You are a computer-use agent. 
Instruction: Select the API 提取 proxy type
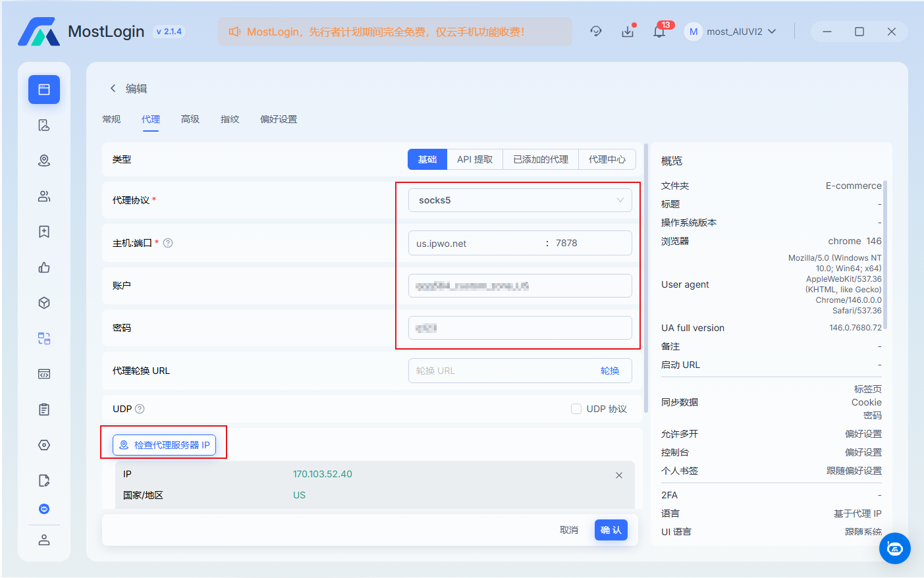pyautogui.click(x=475, y=159)
